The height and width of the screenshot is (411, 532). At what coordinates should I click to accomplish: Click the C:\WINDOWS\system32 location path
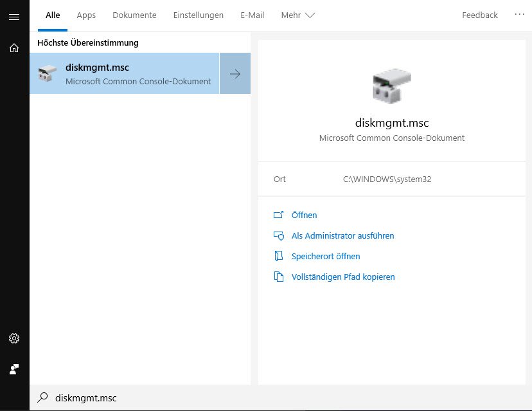387,179
